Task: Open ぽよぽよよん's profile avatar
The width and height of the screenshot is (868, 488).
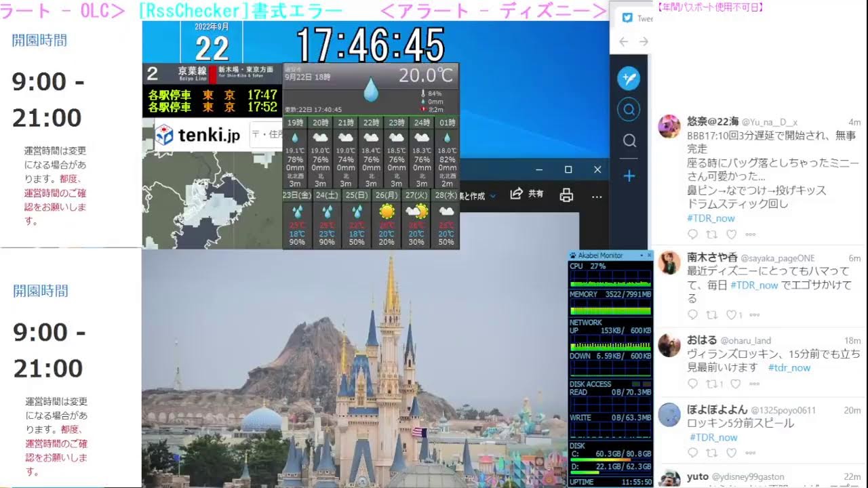Action: point(669,414)
